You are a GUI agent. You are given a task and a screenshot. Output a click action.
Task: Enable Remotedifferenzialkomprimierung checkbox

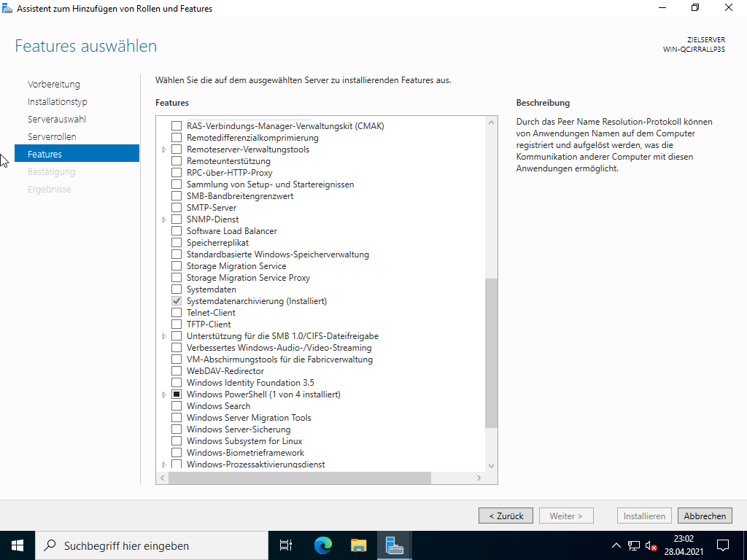[x=177, y=138]
